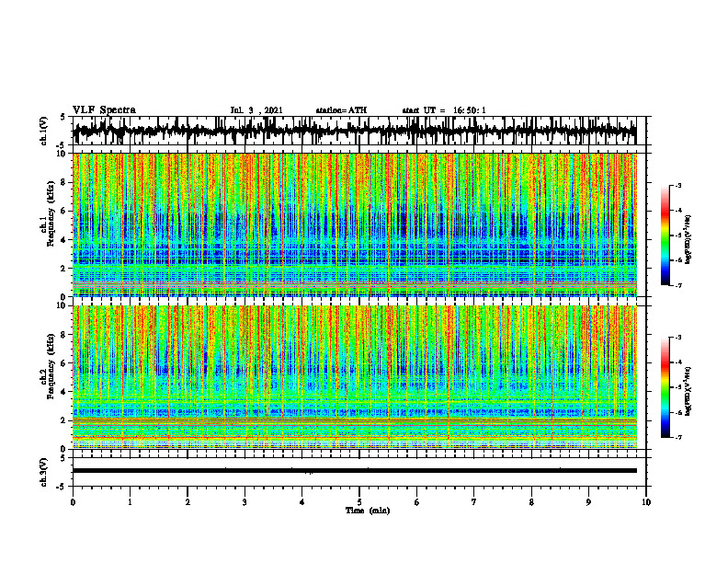Image resolution: width=728 pixels, height=563 pixels.
Task: Click the time axis tick label '7'
Action: click(x=474, y=502)
